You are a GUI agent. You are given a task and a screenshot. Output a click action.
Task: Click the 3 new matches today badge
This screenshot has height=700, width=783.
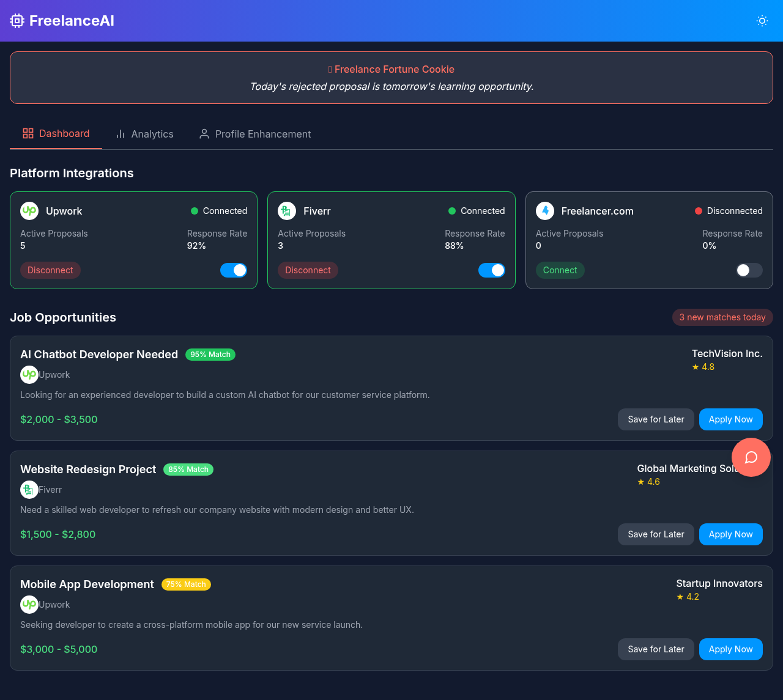[722, 317]
